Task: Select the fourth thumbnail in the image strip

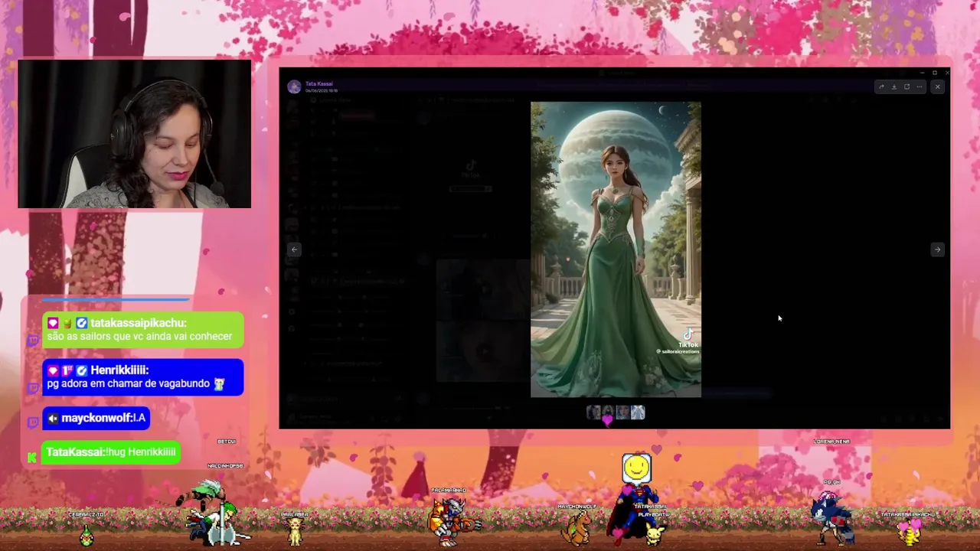Action: pos(638,412)
